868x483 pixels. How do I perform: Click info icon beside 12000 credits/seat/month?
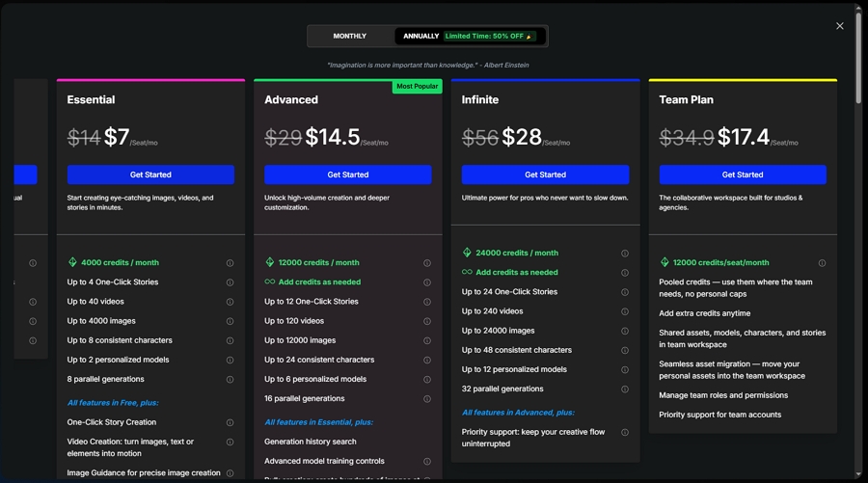click(x=822, y=263)
